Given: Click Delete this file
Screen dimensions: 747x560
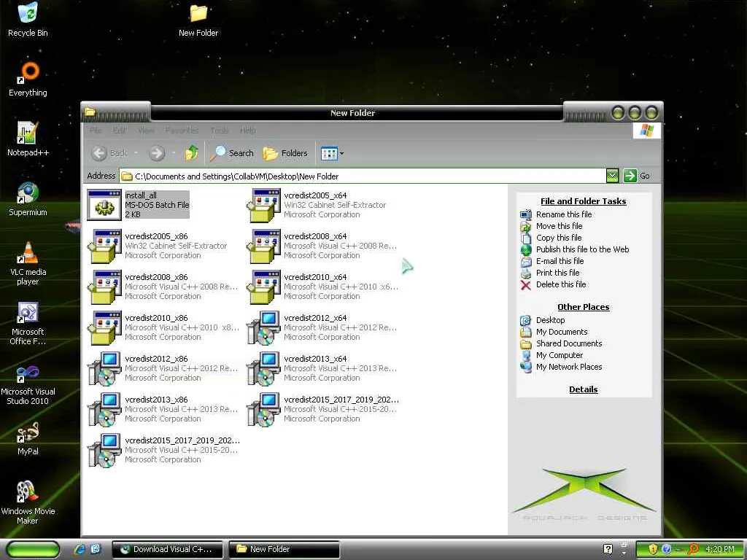Looking at the screenshot, I should pos(561,284).
